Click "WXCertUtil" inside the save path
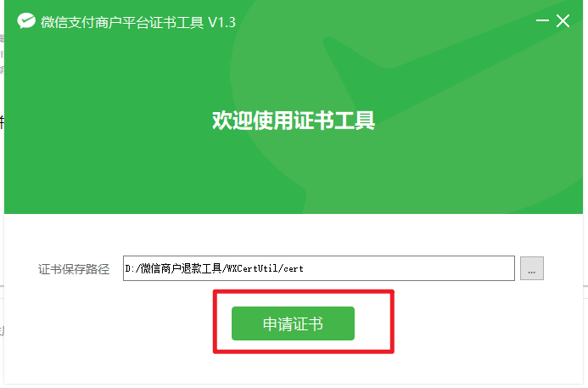The height and width of the screenshot is (388, 588). point(252,268)
